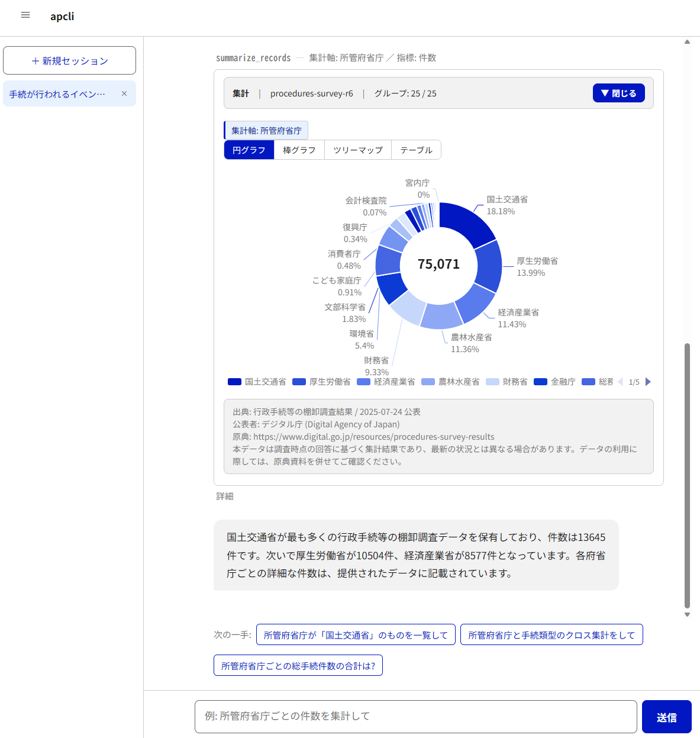Collapse the panel with 閉じる button

pos(618,93)
